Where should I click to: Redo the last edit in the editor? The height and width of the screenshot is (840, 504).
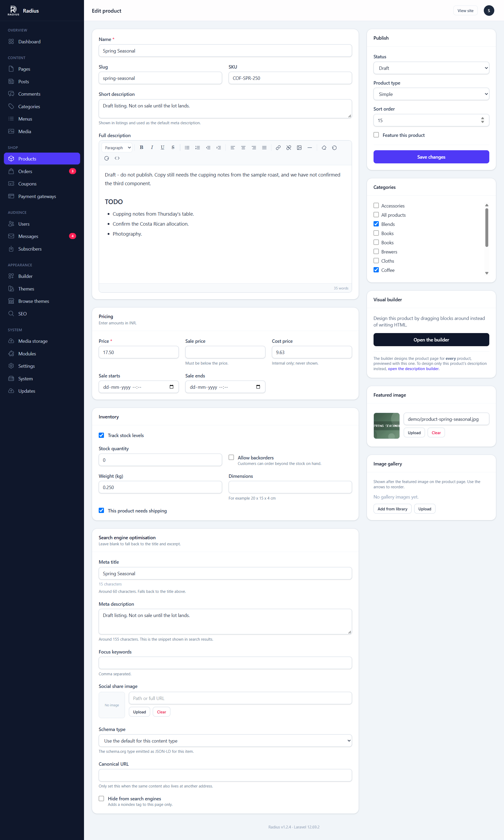[107, 158]
